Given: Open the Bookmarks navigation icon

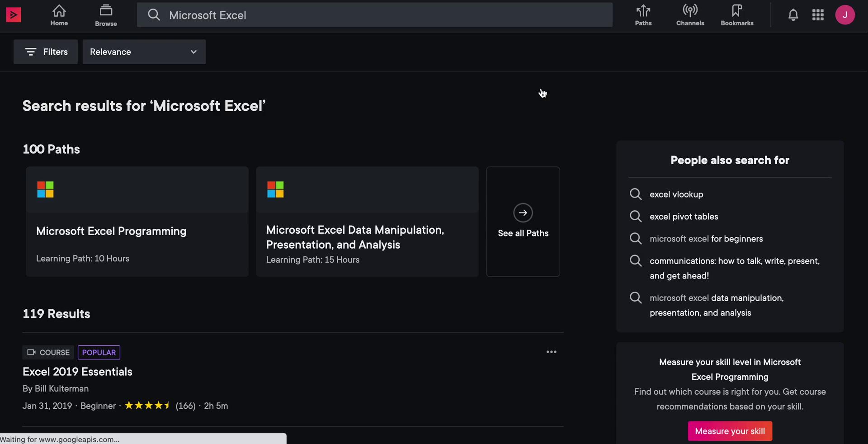Looking at the screenshot, I should 737,10.
